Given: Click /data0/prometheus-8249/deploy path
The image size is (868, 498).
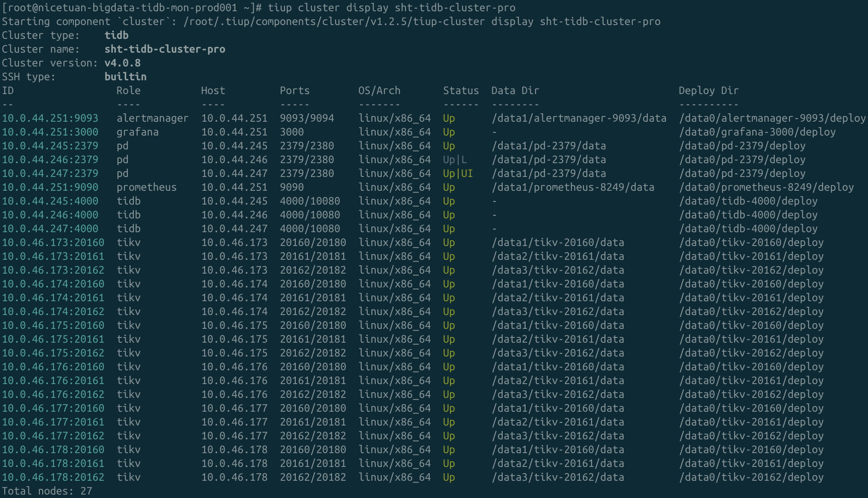Looking at the screenshot, I should pyautogui.click(x=767, y=187).
